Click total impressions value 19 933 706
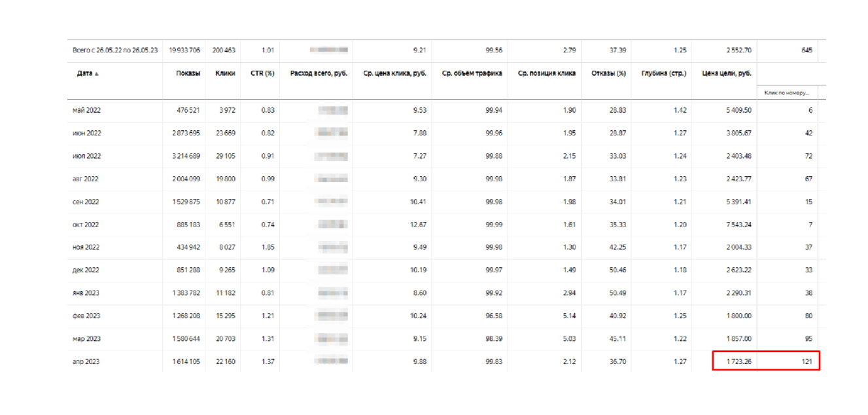 [184, 50]
